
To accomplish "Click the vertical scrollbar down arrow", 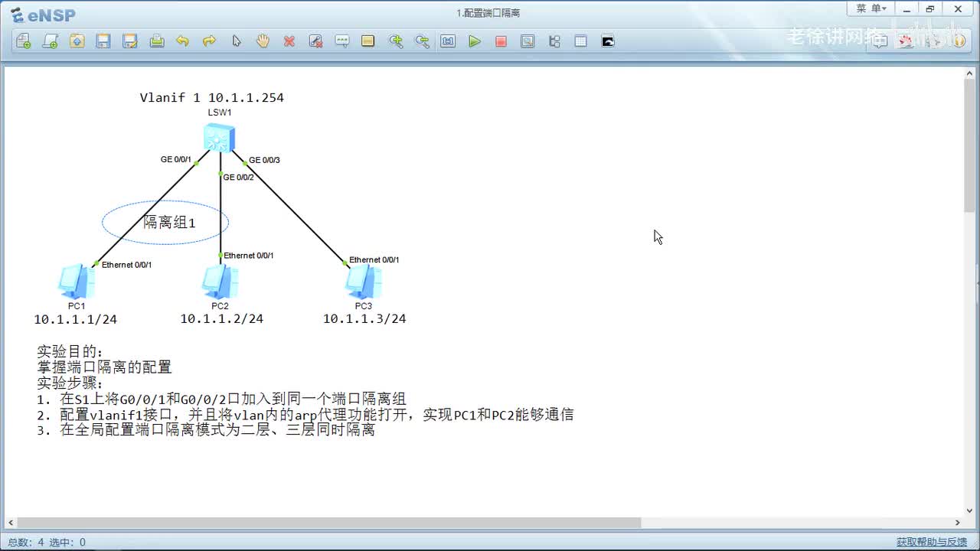I will point(969,510).
